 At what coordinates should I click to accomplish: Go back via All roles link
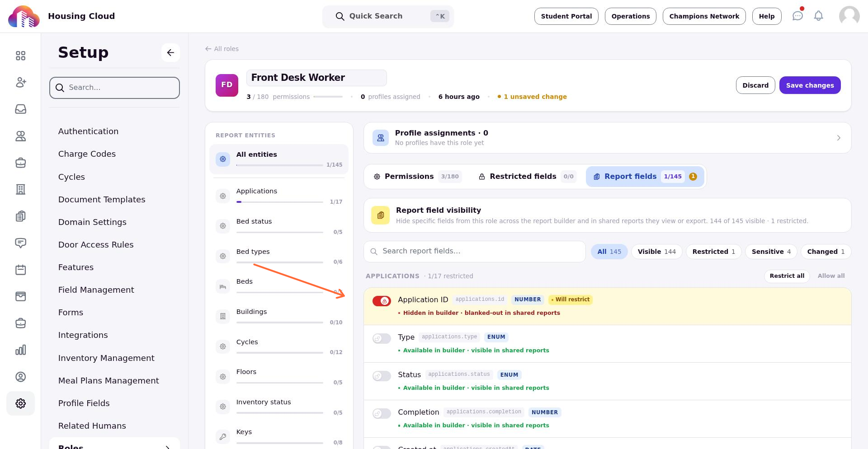tap(222, 49)
